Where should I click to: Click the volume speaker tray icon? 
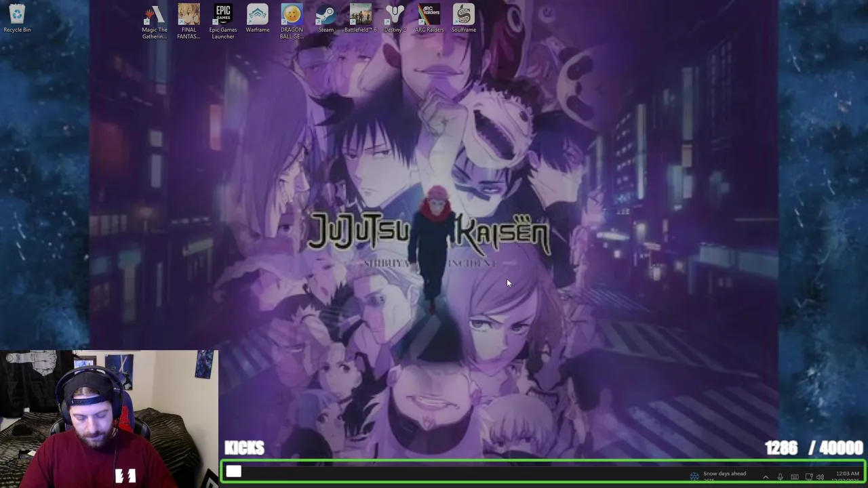coord(821,477)
